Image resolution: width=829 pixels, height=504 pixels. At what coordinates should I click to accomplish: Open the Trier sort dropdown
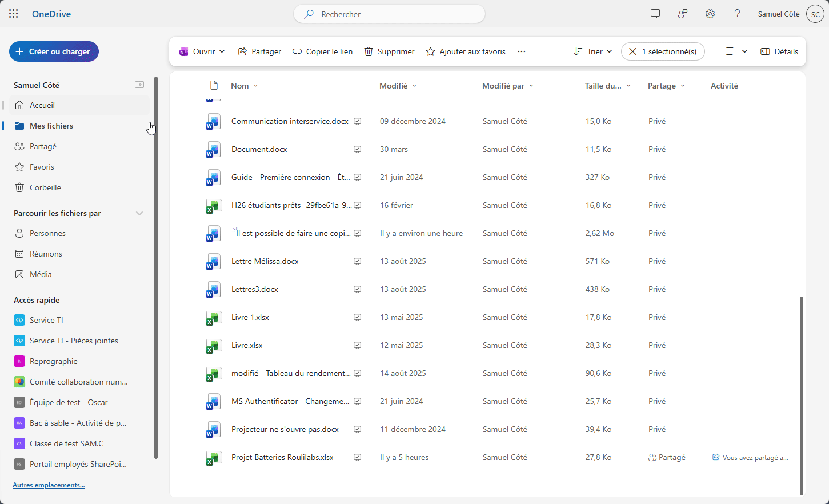pos(593,51)
